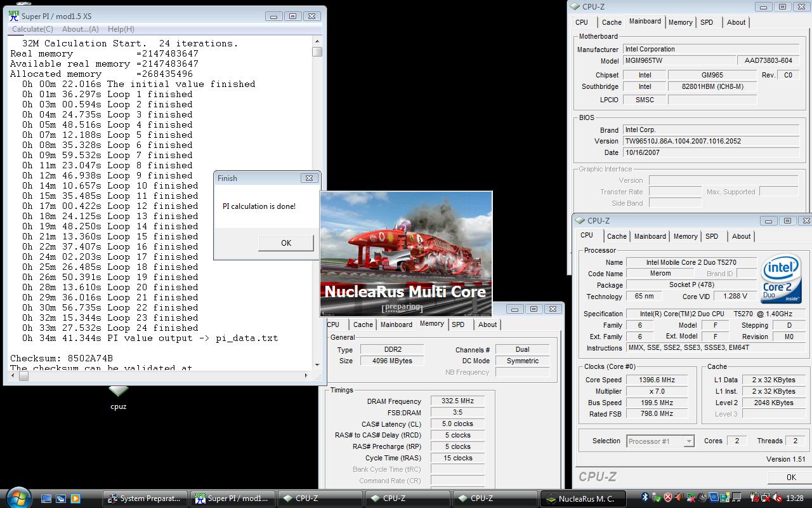812x508 pixels.
Task: Open the Help(H) menu in Super PI
Action: tap(121, 29)
